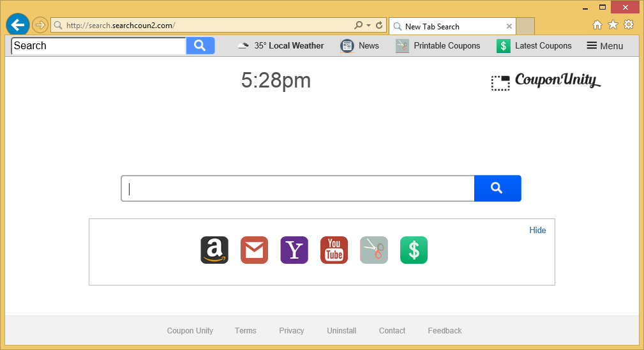Open the Yahoo shortcut icon
Screen dimensions: 644x350
click(x=294, y=250)
